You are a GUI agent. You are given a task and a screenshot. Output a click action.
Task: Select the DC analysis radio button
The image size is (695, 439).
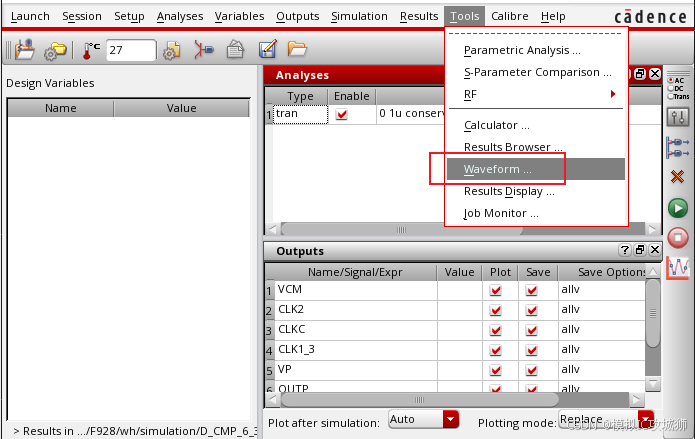click(x=670, y=88)
